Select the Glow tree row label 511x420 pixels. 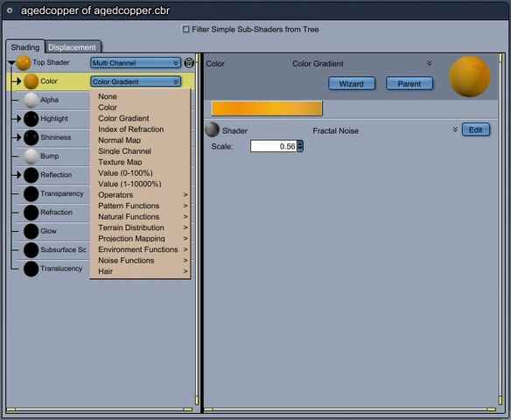48,231
